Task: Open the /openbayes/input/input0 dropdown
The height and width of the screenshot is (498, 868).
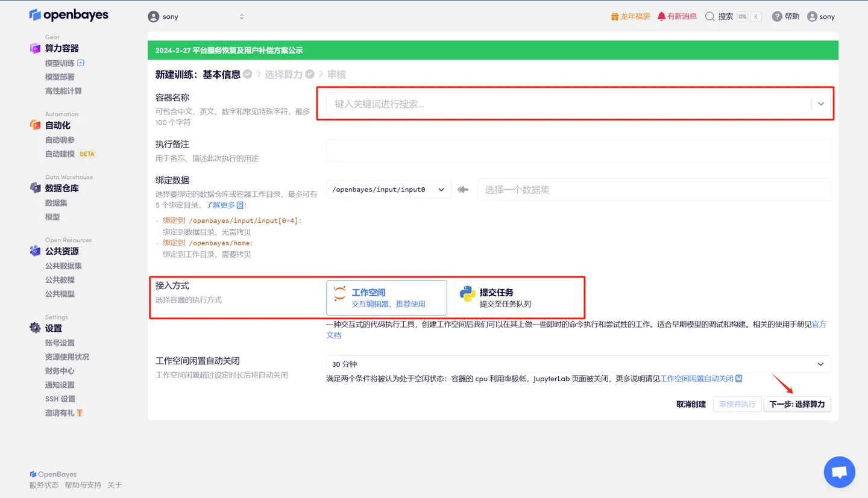Action: [388, 188]
